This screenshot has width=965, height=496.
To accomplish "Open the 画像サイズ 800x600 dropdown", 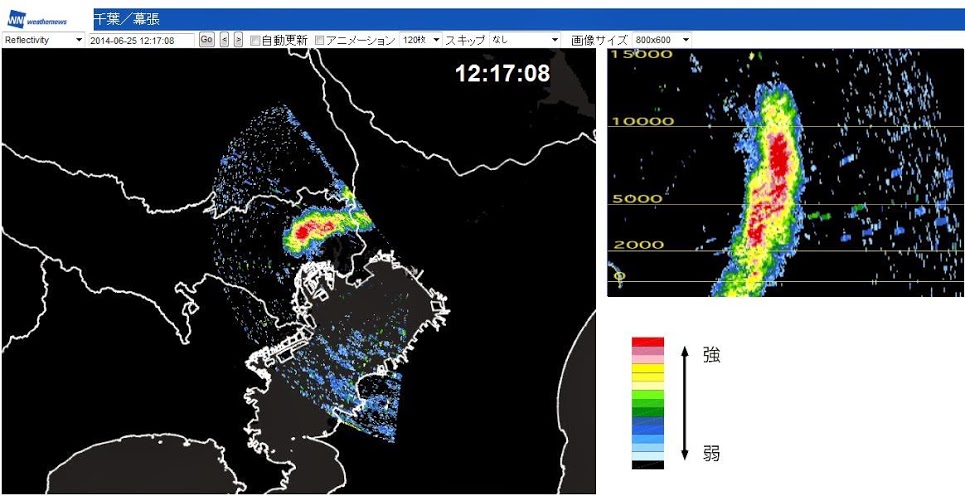I will click(662, 40).
